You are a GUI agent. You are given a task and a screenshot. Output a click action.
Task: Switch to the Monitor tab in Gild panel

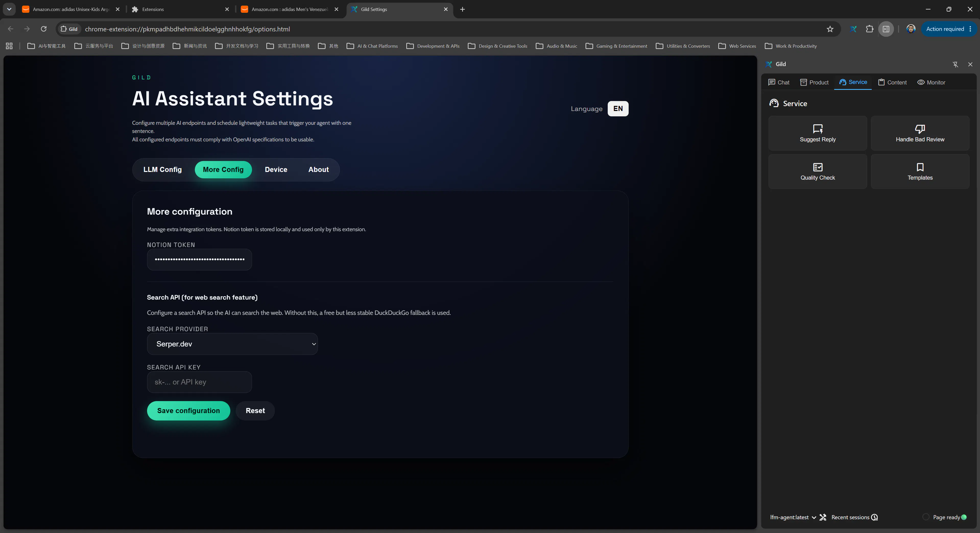931,82
